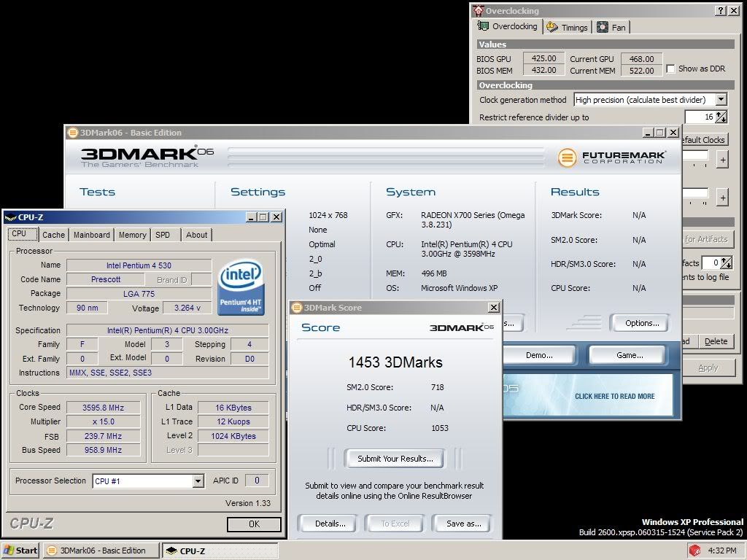The image size is (747, 560).
Task: Click the taskbar clock showing 4:32 PM
Action: 721,551
